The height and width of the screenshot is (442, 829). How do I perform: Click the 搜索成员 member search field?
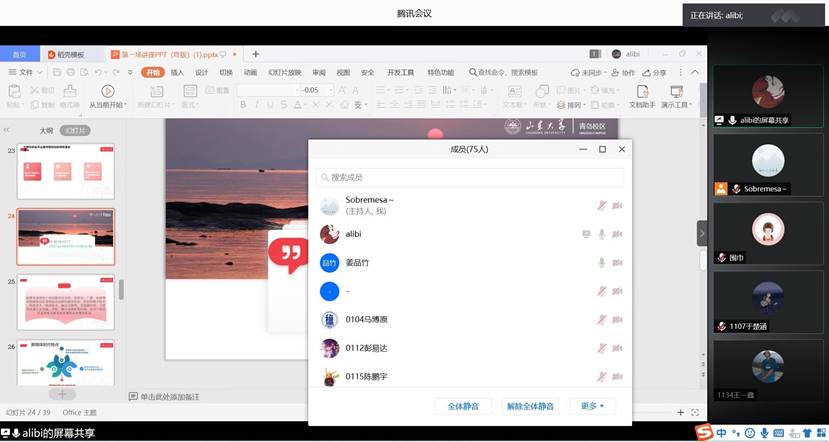(x=471, y=177)
